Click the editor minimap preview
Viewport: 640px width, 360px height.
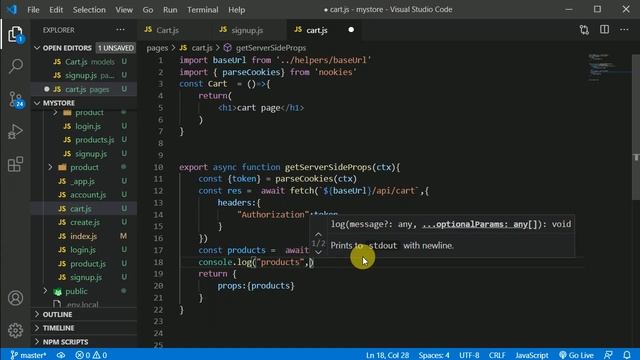[x=609, y=67]
